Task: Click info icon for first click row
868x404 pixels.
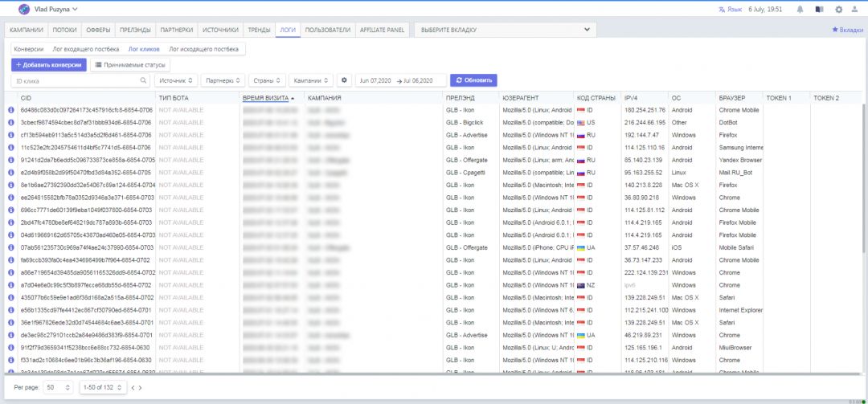Action: click(11, 110)
